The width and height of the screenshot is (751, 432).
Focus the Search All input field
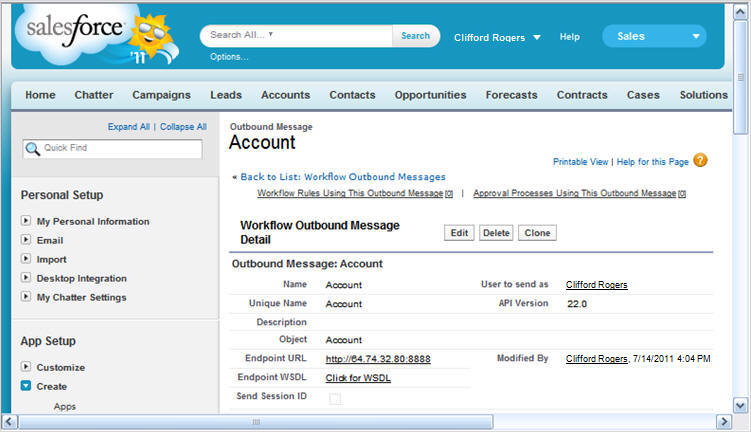pyautogui.click(x=297, y=35)
